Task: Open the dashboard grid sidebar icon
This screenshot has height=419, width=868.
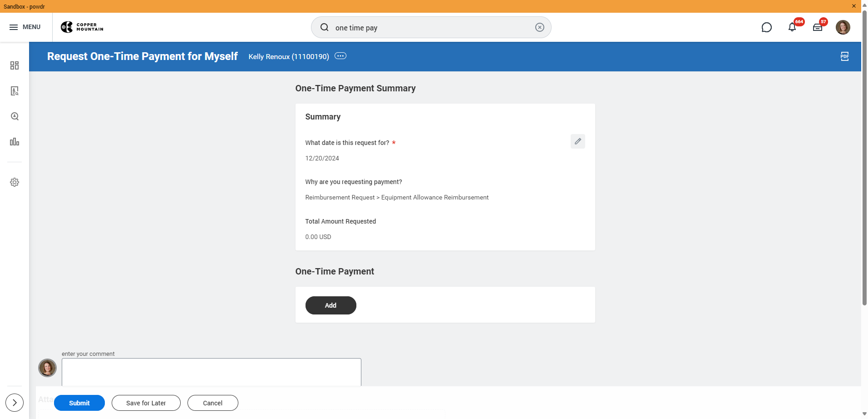Action: (15, 65)
